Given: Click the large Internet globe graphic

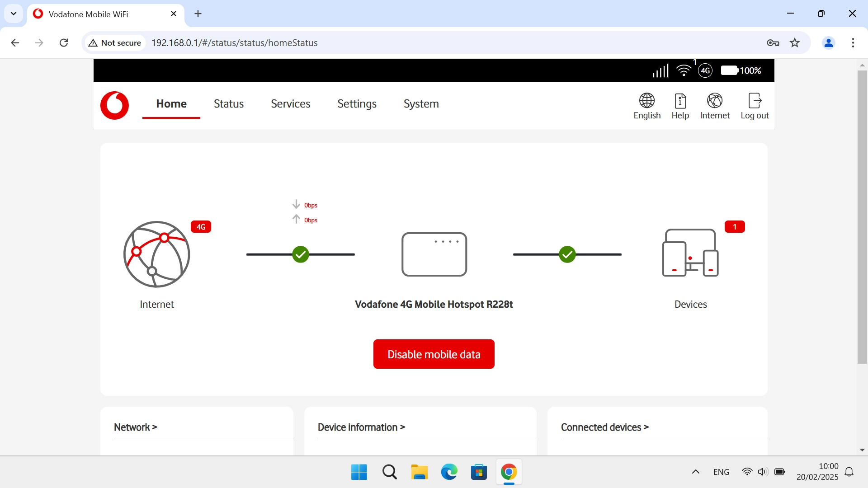Looking at the screenshot, I should (x=157, y=254).
